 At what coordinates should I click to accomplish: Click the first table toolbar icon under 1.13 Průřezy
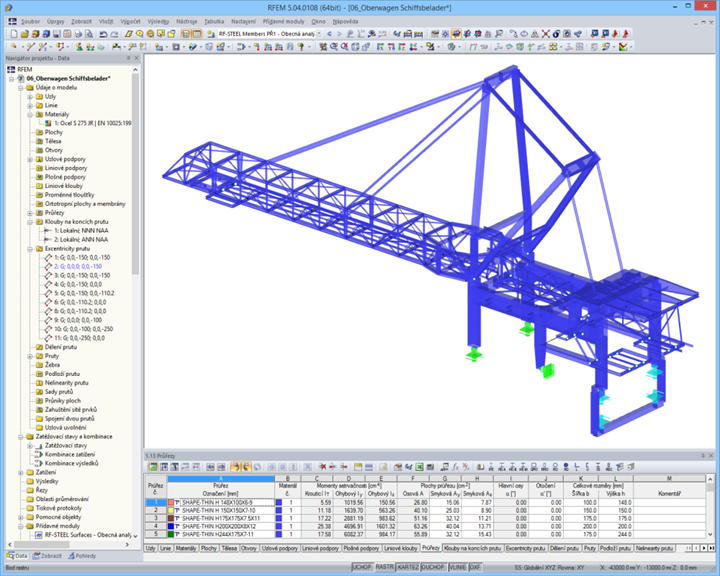tap(153, 467)
